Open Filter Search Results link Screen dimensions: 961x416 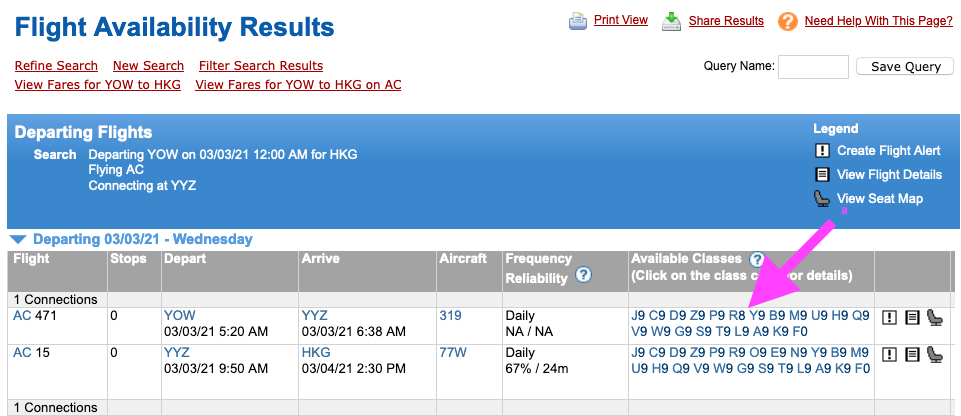(261, 66)
